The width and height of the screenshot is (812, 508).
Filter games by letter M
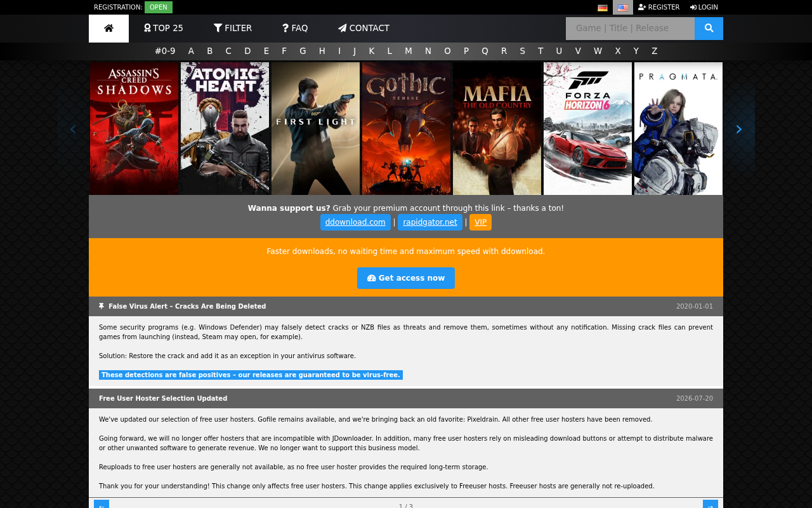(409, 51)
